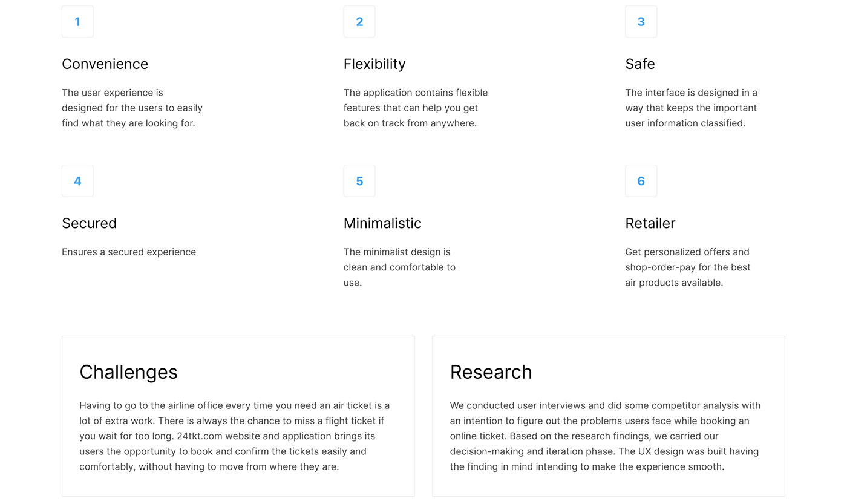Click the number 3 box icon
Viewport: 847px width, 504px height.
(x=641, y=22)
